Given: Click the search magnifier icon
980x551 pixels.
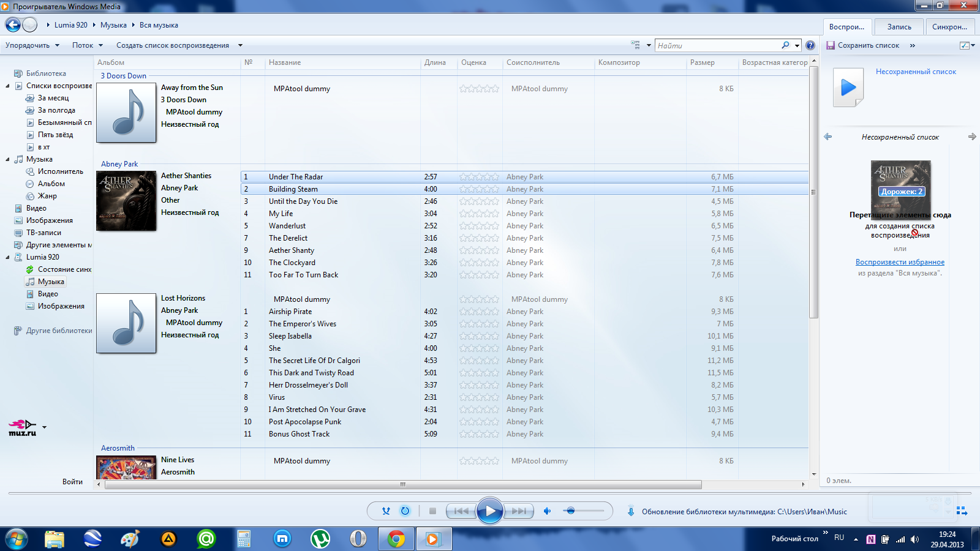Looking at the screenshot, I should [x=785, y=45].
